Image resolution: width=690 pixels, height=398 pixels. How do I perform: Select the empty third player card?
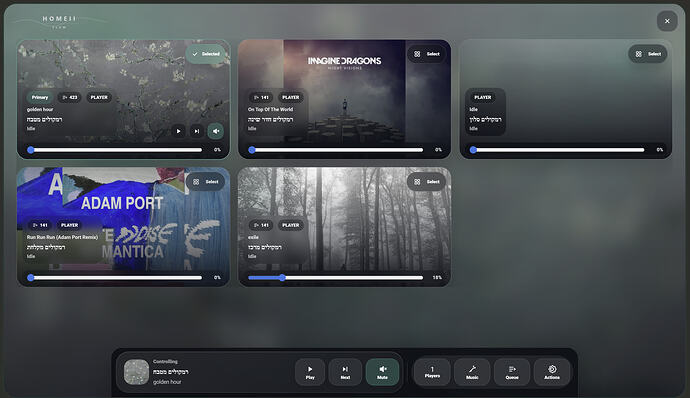pos(648,54)
